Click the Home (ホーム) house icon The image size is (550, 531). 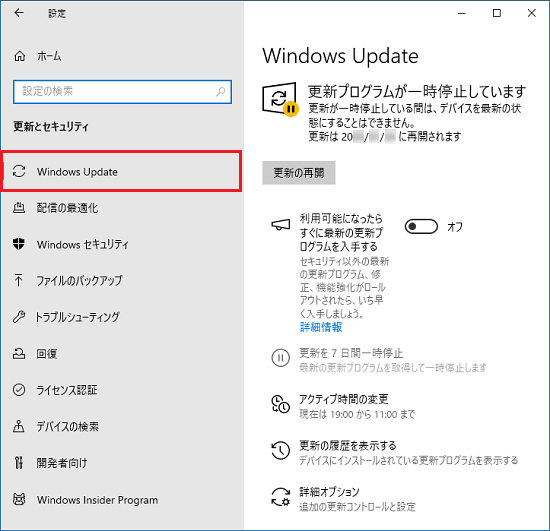tap(19, 56)
